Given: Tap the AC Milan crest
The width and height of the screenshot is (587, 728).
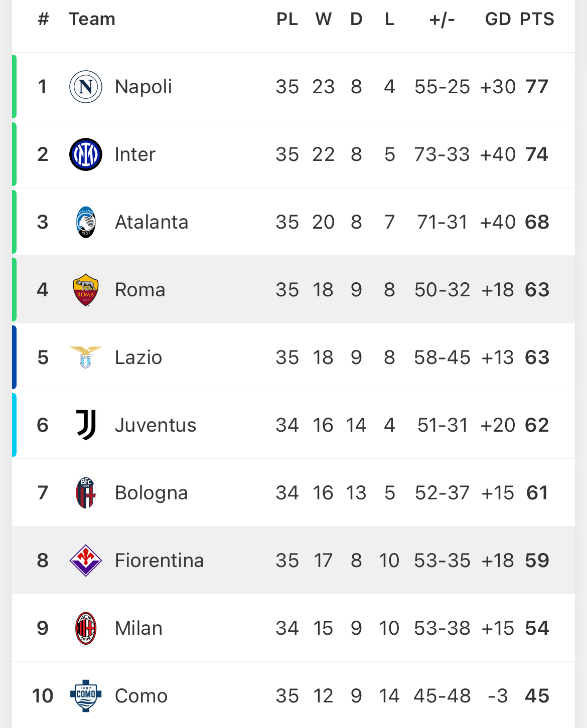Looking at the screenshot, I should click(x=86, y=628).
